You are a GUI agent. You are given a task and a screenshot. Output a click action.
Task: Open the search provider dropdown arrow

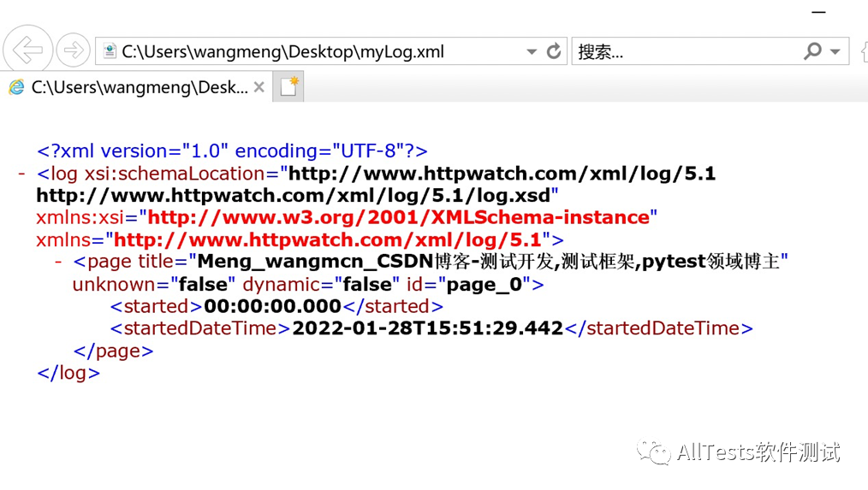(835, 52)
